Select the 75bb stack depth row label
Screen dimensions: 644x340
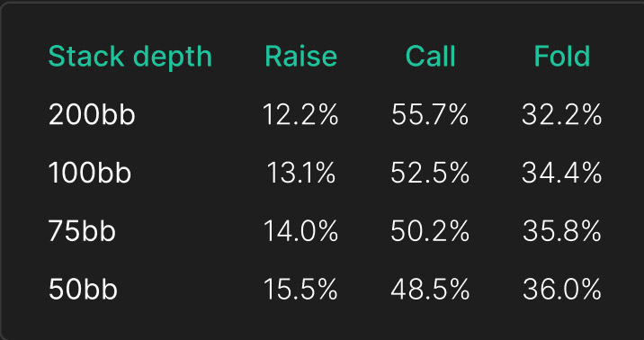82,231
